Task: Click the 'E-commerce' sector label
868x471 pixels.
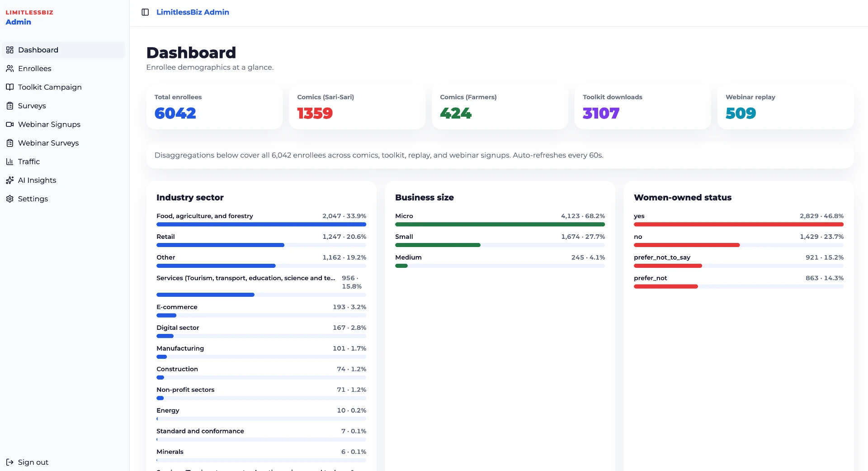Action: (177, 307)
